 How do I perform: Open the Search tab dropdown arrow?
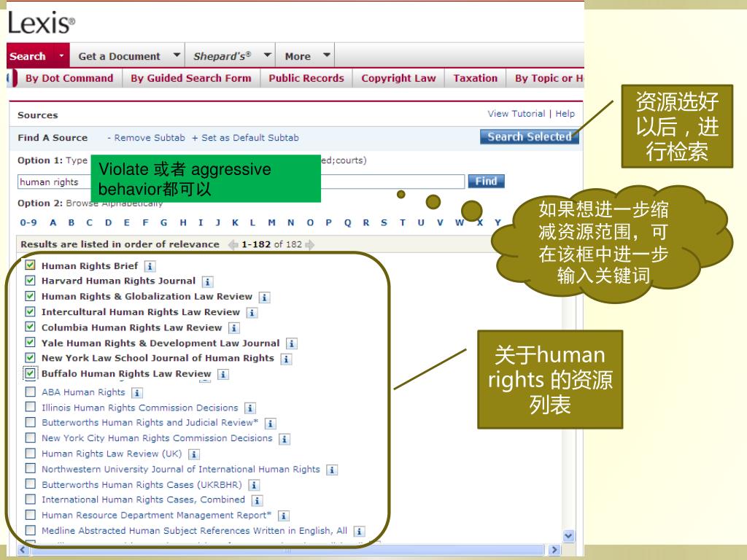(x=61, y=55)
